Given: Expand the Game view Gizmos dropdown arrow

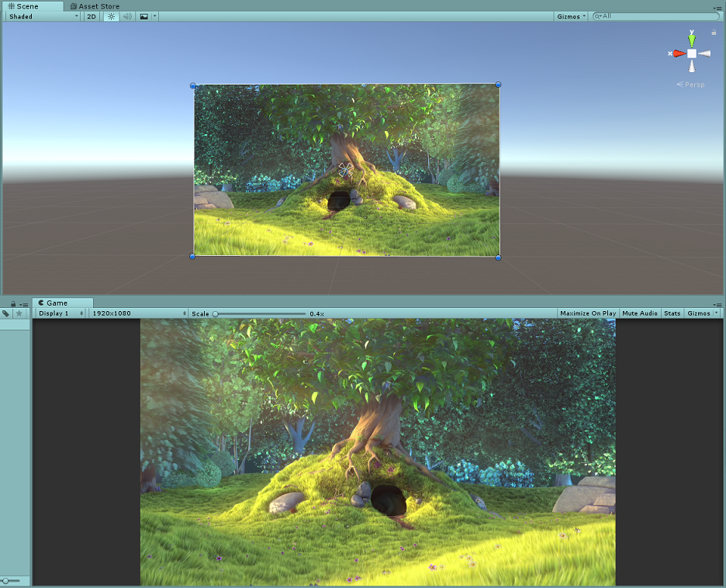Looking at the screenshot, I should [717, 313].
